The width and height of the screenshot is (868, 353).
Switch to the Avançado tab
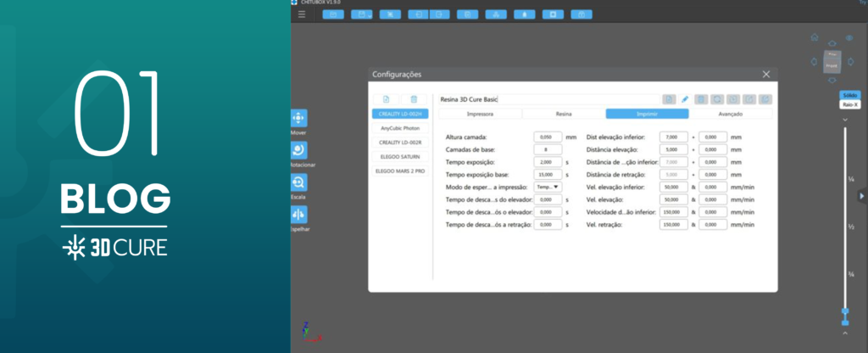(x=730, y=114)
